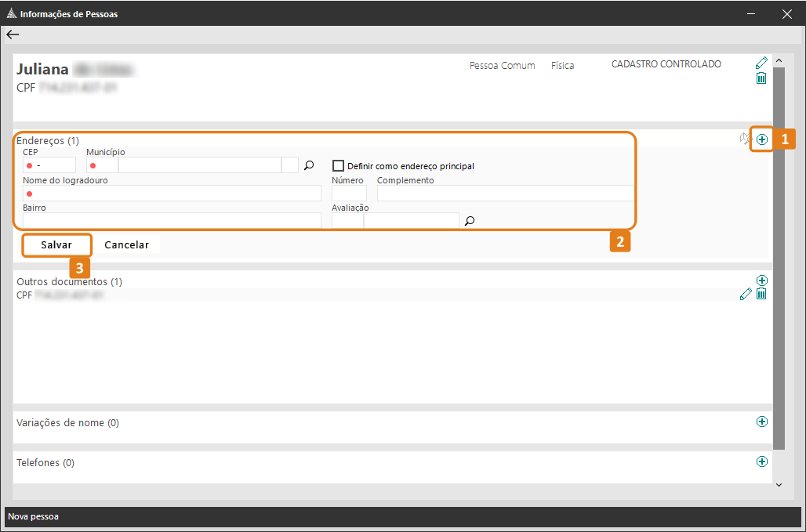Delete the CPF document entry
This screenshot has height=532, width=806.
coord(761,294)
